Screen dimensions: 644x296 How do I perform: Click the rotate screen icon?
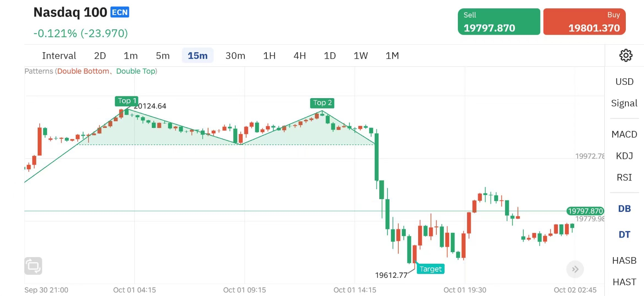coord(33,266)
